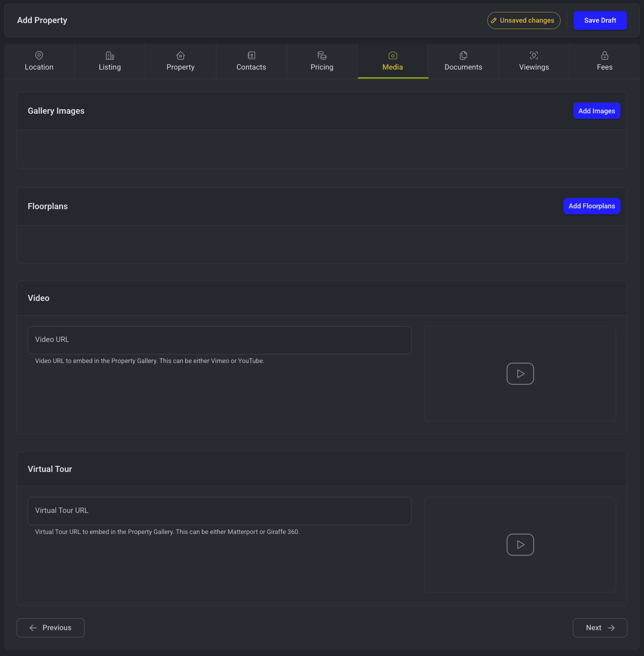644x656 pixels.
Task: Click the Floorplans section heading
Action: [48, 206]
